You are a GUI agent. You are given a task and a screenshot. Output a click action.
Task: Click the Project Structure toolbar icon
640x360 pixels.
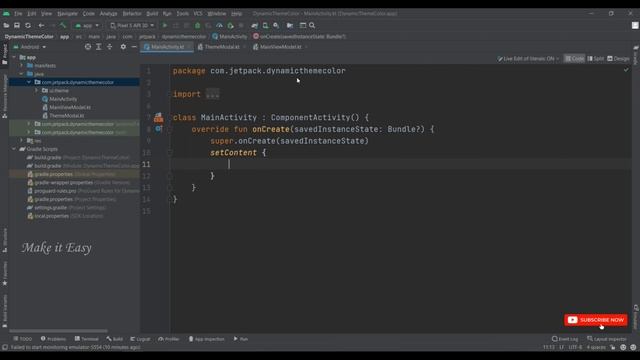pos(290,25)
